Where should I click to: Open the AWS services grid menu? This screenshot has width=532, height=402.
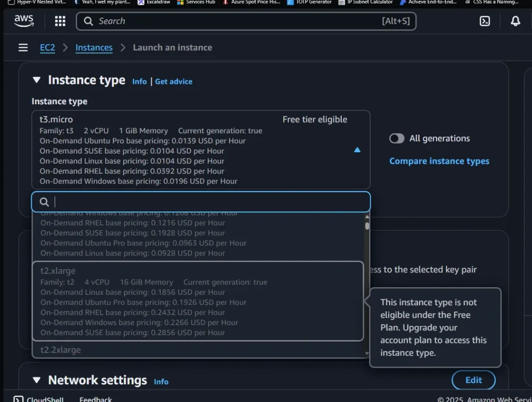pos(60,21)
